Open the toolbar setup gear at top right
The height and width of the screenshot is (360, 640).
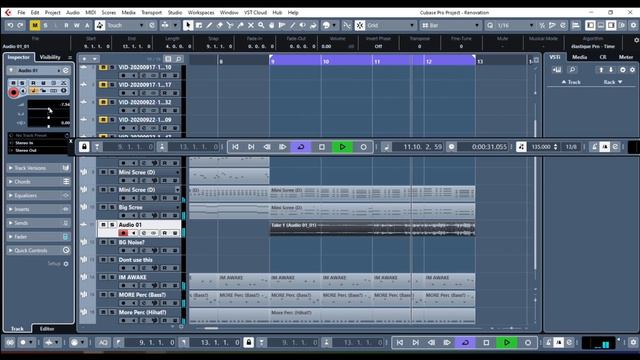click(633, 25)
